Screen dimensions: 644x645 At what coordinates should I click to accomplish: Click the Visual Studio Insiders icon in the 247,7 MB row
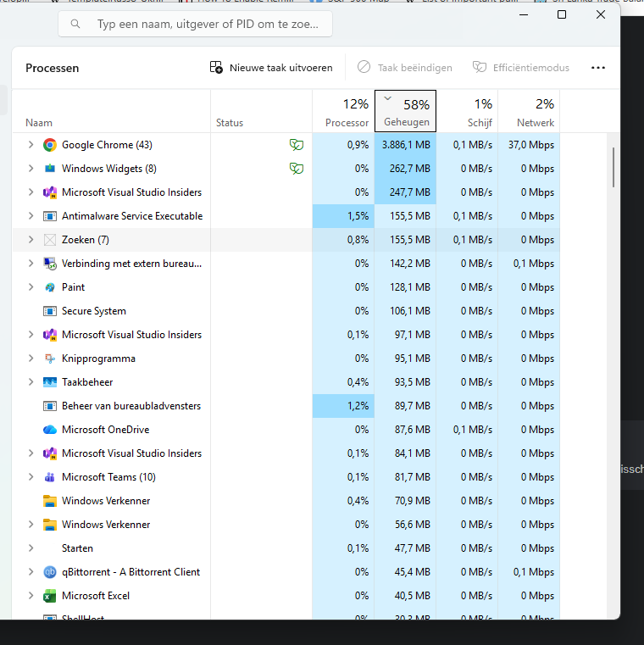pos(50,192)
